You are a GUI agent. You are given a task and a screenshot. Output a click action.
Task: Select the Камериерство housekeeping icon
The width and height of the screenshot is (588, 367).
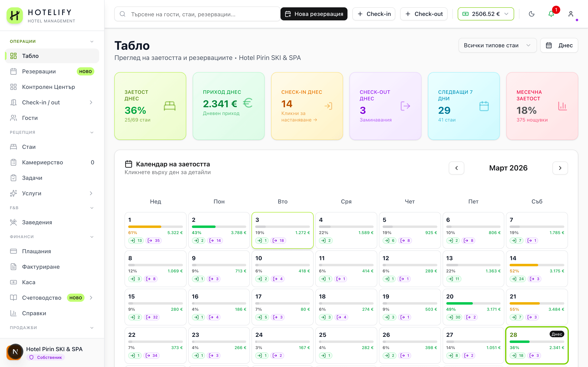tap(14, 162)
